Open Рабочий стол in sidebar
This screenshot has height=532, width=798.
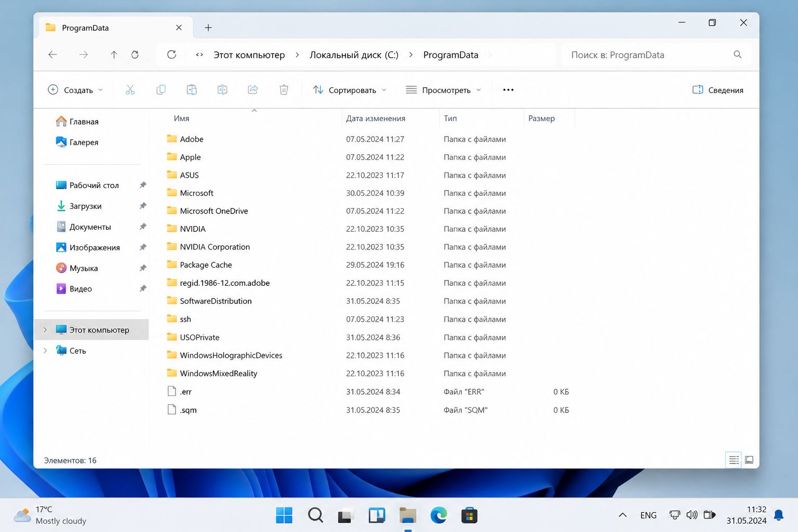[x=87, y=185]
